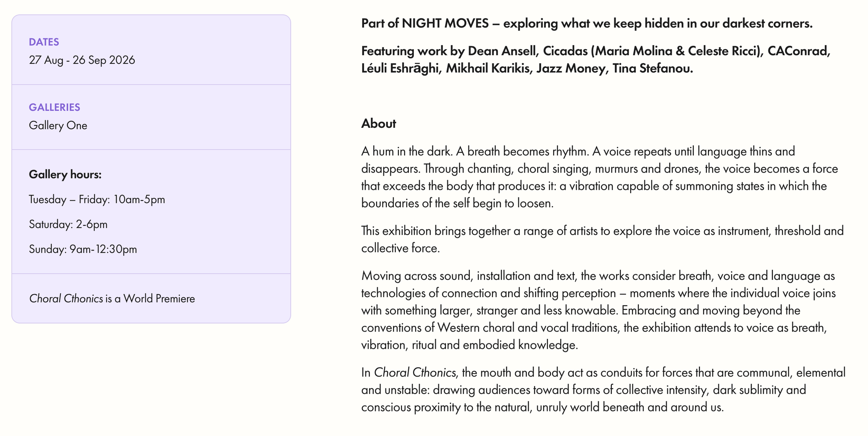
Task: Click the NIGHT MOVES intro line
Action: pyautogui.click(x=587, y=23)
